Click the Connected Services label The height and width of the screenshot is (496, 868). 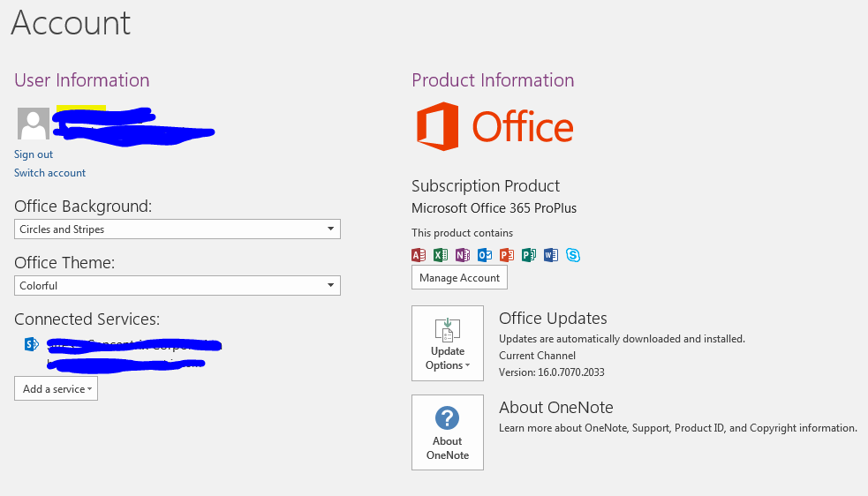click(x=87, y=319)
